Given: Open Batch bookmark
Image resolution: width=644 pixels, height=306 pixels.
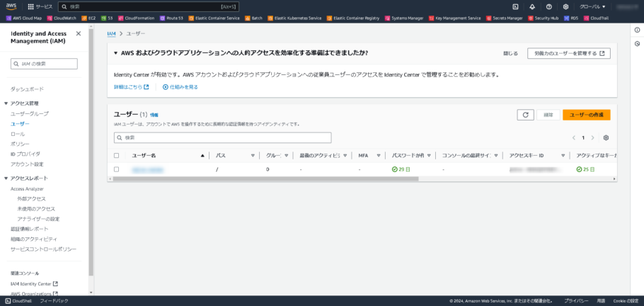Looking at the screenshot, I should [x=253, y=18].
